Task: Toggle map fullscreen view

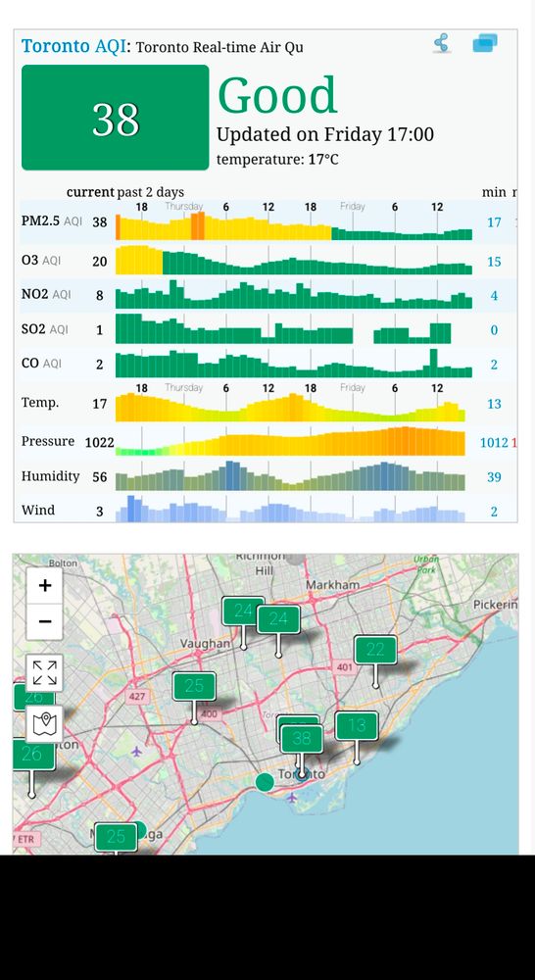Action: (44, 673)
